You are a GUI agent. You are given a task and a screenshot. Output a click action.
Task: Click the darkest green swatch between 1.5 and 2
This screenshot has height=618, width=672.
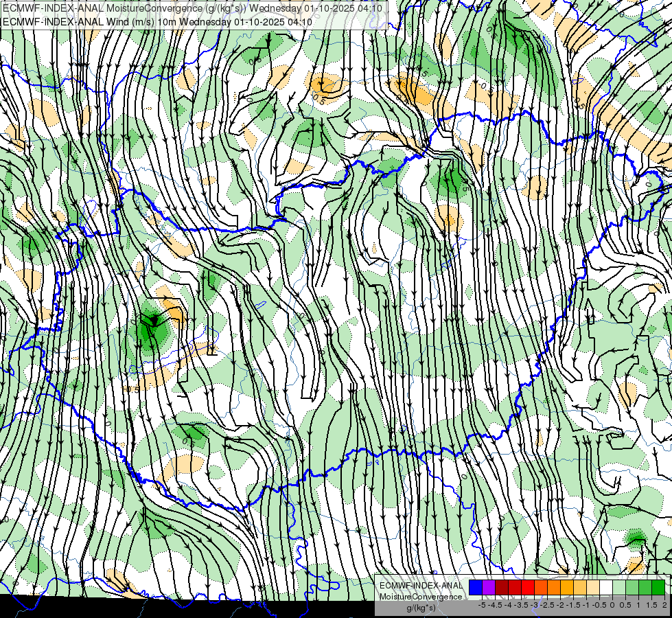(x=658, y=587)
